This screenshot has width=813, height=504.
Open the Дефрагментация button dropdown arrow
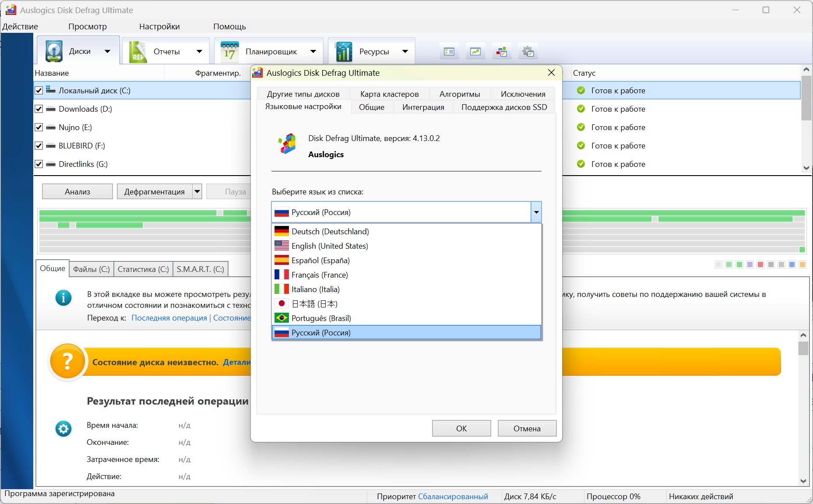coord(197,191)
